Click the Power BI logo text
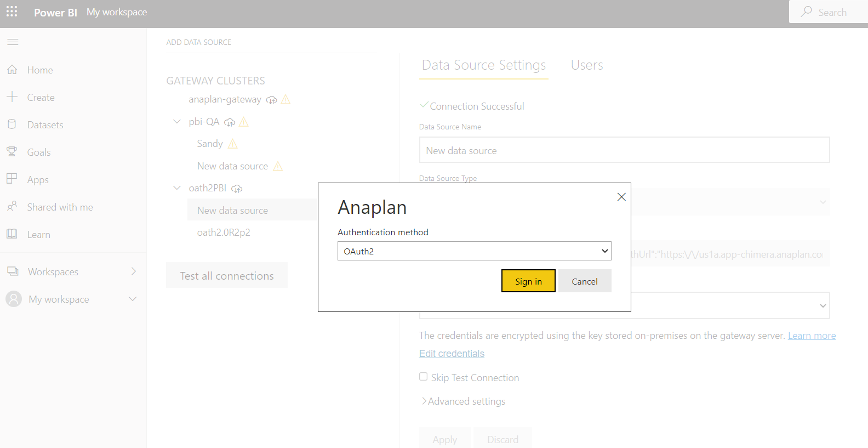The image size is (868, 448). point(55,12)
